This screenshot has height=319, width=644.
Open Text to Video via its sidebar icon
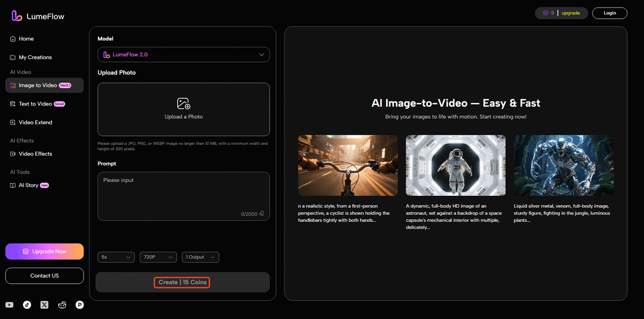click(x=12, y=104)
